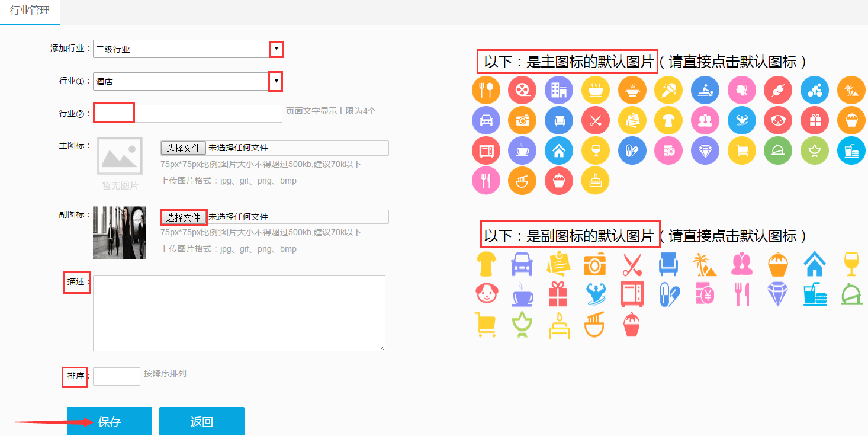This screenshot has width=868, height=436.
Task: Pick the round red film reel icon
Action: [522, 90]
